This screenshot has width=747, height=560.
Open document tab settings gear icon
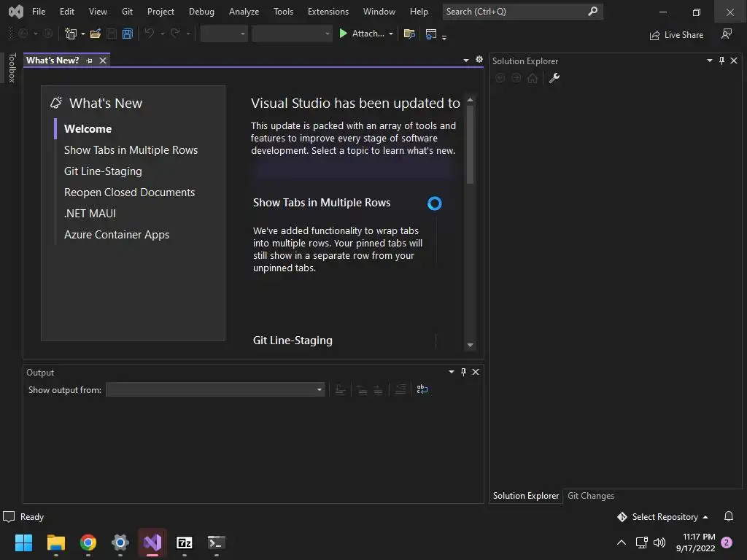pos(479,60)
